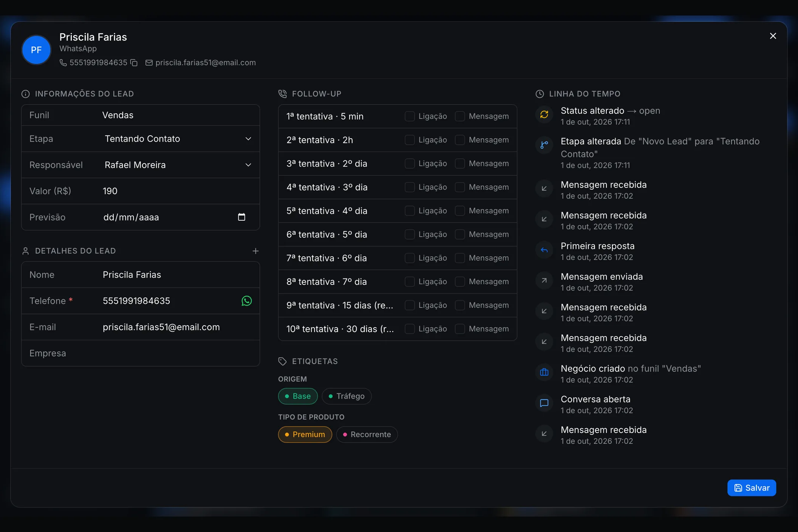Open the Responsável dropdown showing Rafael Moreira
The image size is (798, 532).
pyautogui.click(x=178, y=165)
